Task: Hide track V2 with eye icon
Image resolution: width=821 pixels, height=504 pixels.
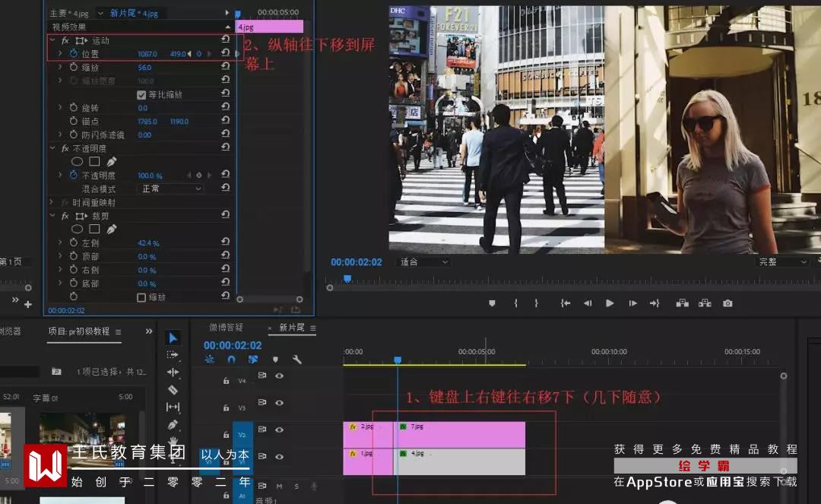Action: [280, 430]
